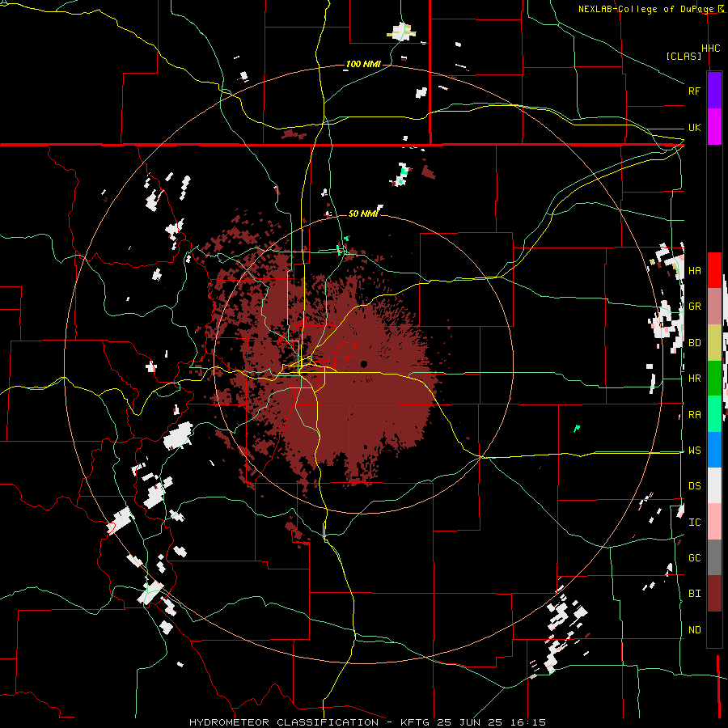
Task: Select the olive-yellow BD legend swatch
Action: pyautogui.click(x=714, y=342)
